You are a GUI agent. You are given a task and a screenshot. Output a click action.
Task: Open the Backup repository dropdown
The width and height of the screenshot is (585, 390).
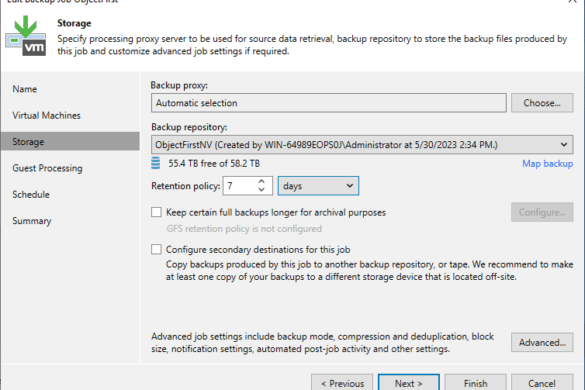tap(362, 145)
